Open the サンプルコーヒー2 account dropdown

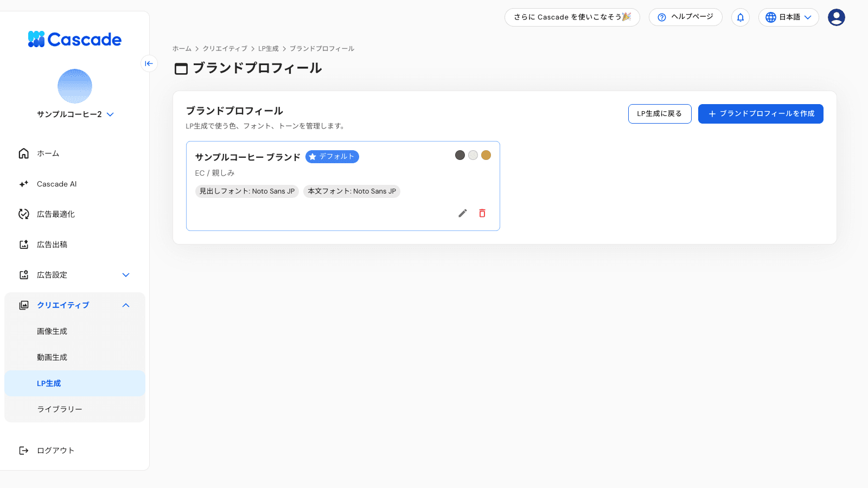pos(75,114)
